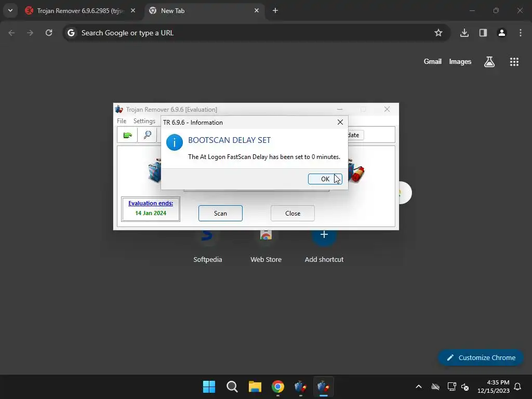The image size is (532, 399).
Task: Open the Search Labs flask icon
Action: pyautogui.click(x=489, y=62)
